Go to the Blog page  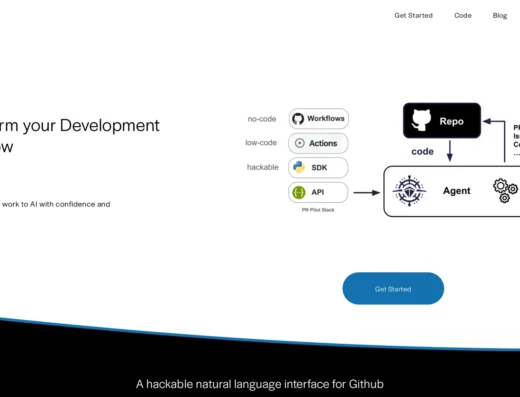click(500, 16)
